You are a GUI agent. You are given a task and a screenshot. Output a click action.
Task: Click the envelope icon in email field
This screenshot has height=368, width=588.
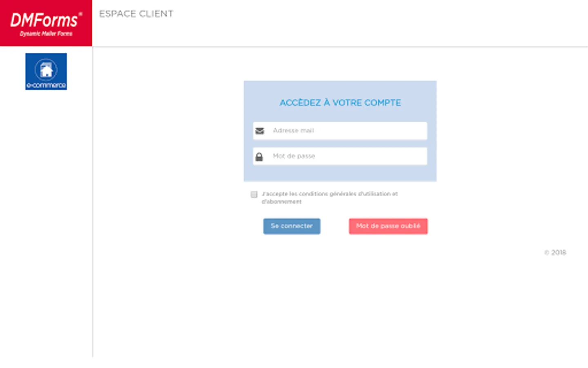(260, 131)
